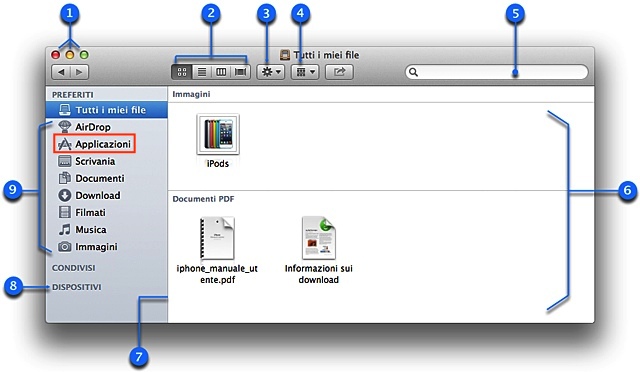The width and height of the screenshot is (640, 372).
Task: Click the Documenti pages icon
Action: 64,178
